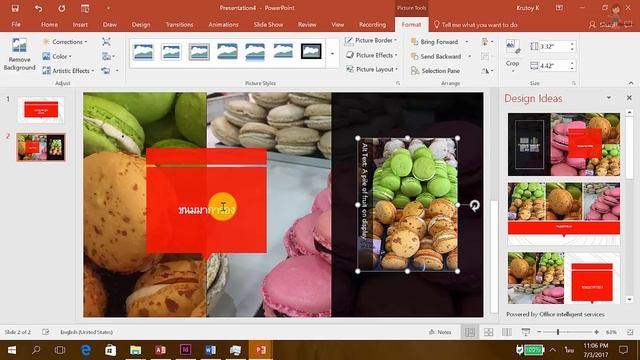Image resolution: width=640 pixels, height=360 pixels.
Task: Start slide show from status bar
Action: tap(526, 332)
